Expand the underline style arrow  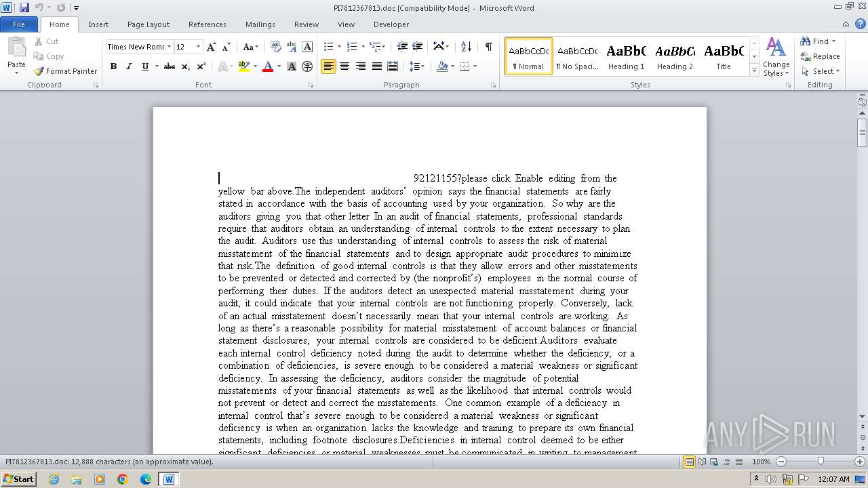click(157, 66)
